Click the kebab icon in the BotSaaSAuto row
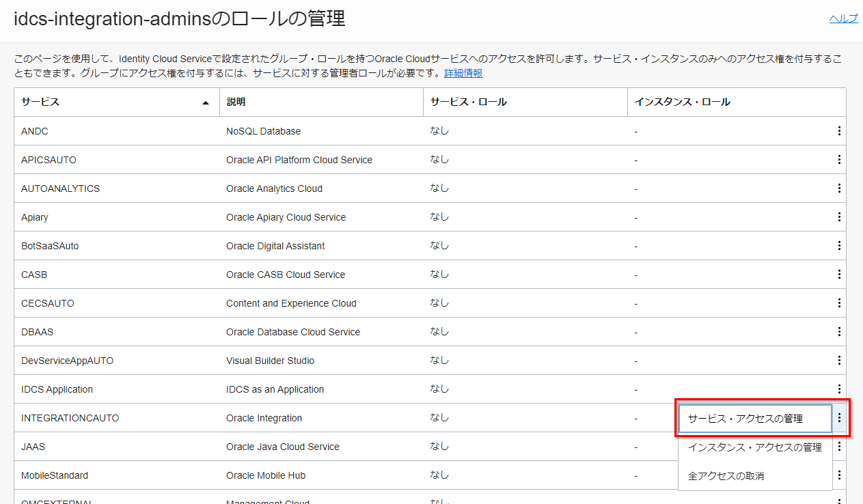Screen dimensions: 863x504 coord(839,246)
